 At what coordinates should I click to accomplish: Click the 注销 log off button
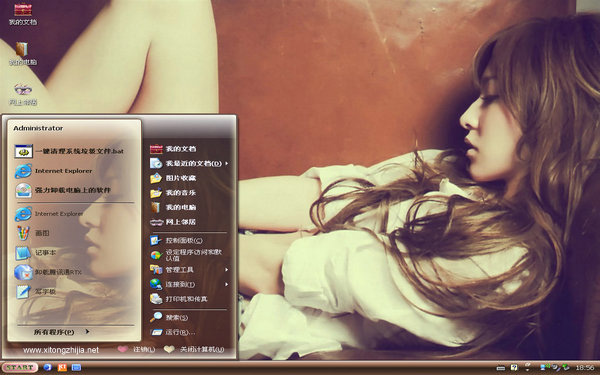pos(137,349)
